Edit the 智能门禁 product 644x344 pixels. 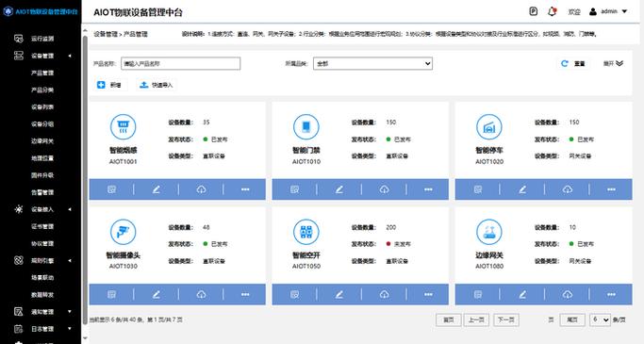tap(339, 189)
